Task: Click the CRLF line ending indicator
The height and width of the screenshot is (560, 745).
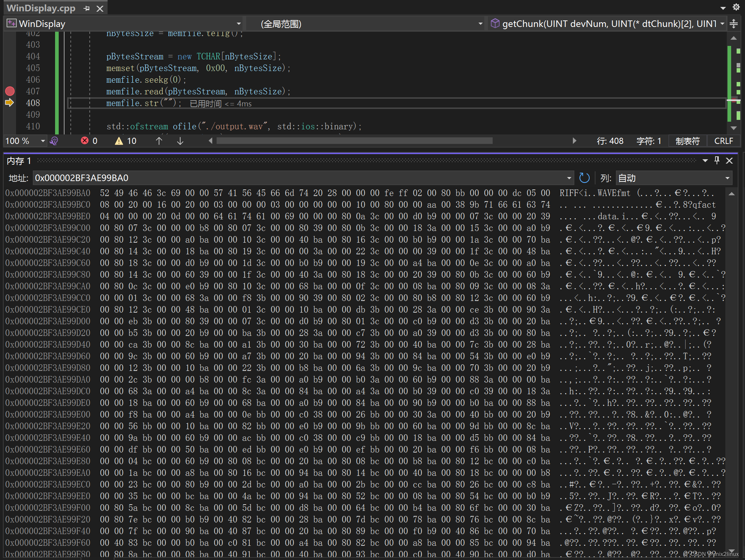Action: tap(723, 141)
